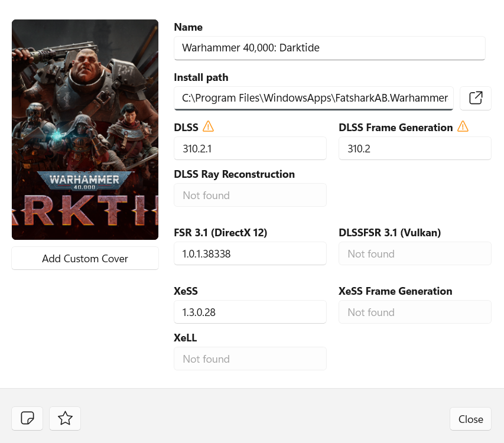Viewport: 504px width, 443px height.
Task: Click the XeSS Frame Generation Not found field
Action: tap(415, 312)
